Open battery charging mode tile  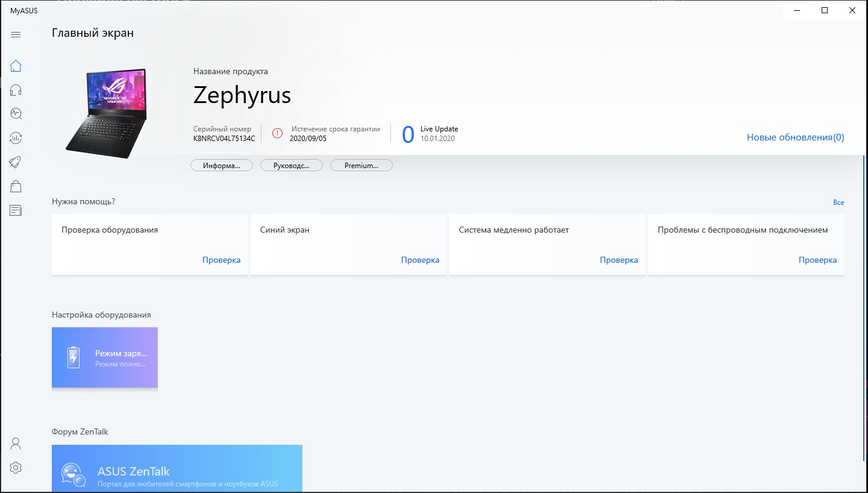point(105,357)
